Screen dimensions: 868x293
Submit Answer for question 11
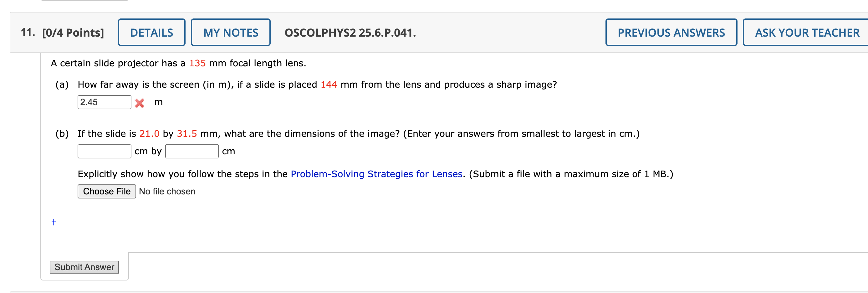click(x=84, y=267)
